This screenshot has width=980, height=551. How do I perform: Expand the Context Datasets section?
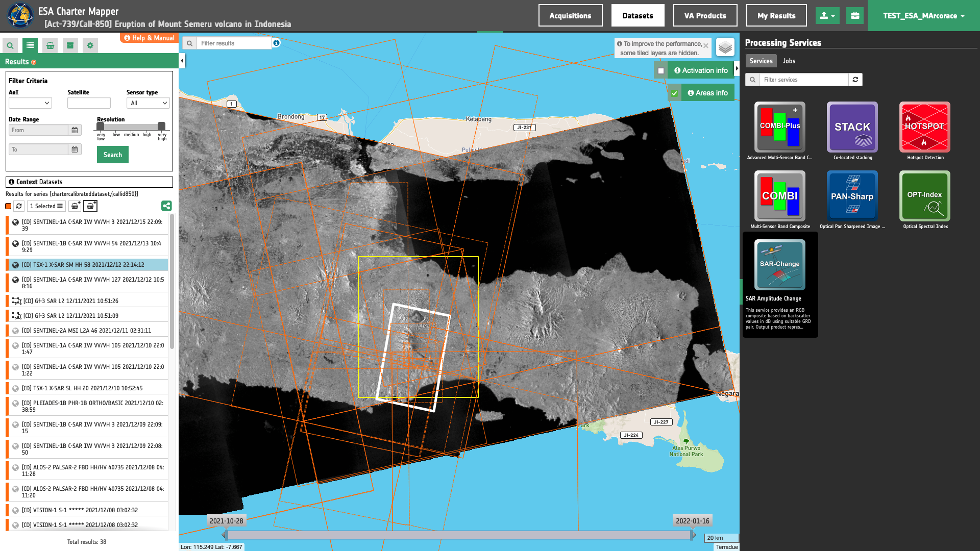click(89, 182)
